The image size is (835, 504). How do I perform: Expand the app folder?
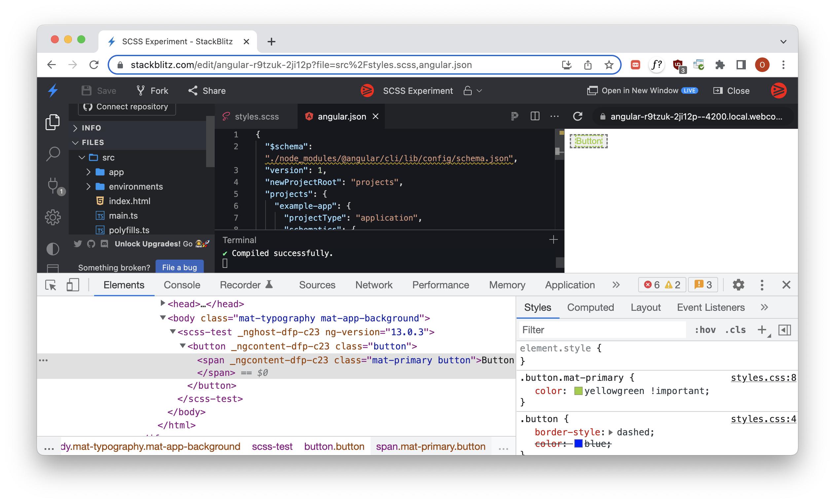[x=89, y=172]
